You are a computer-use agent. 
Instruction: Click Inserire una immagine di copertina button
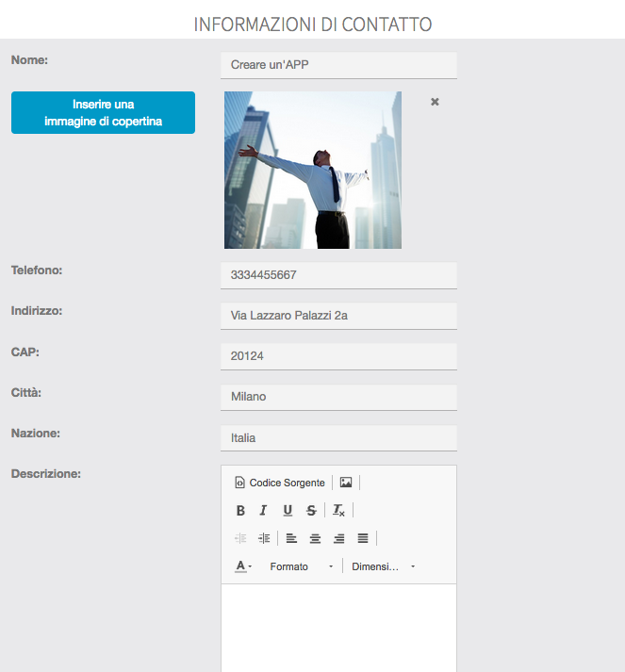tap(103, 113)
